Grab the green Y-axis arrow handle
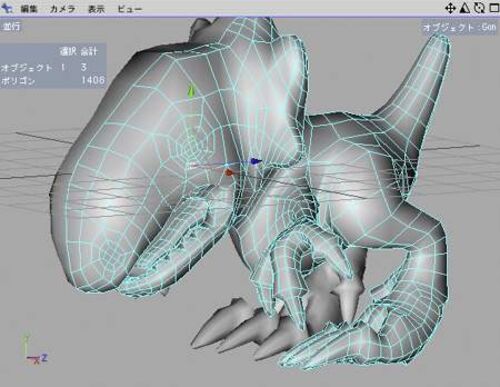 pyautogui.click(x=191, y=91)
